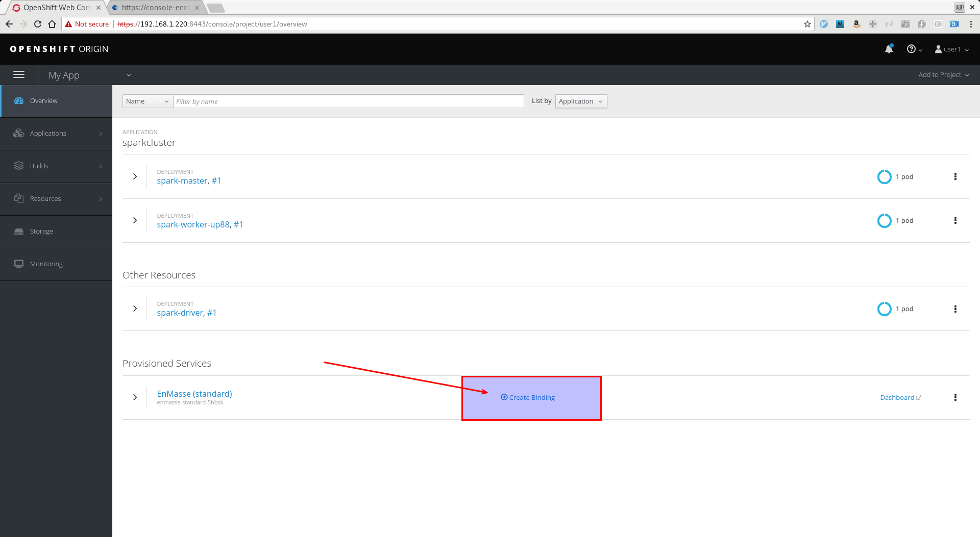The width and height of the screenshot is (980, 537).
Task: Open spark-driver kebab actions menu
Action: click(x=955, y=309)
